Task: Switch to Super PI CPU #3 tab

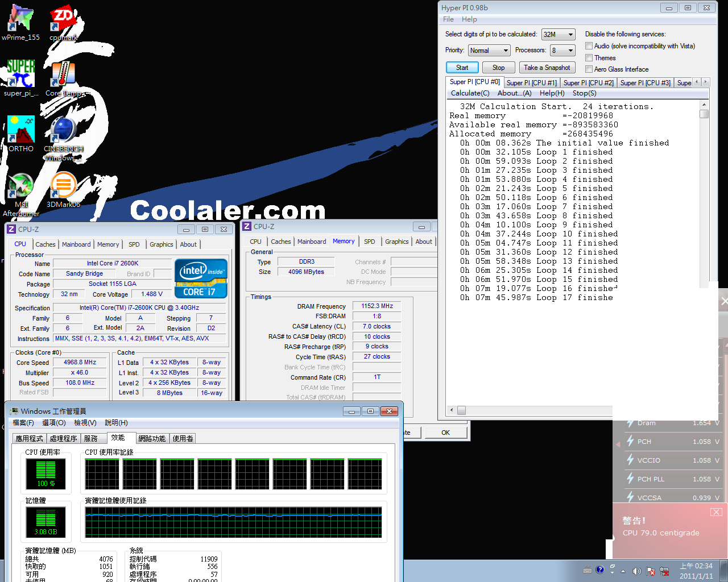Action: (645, 83)
